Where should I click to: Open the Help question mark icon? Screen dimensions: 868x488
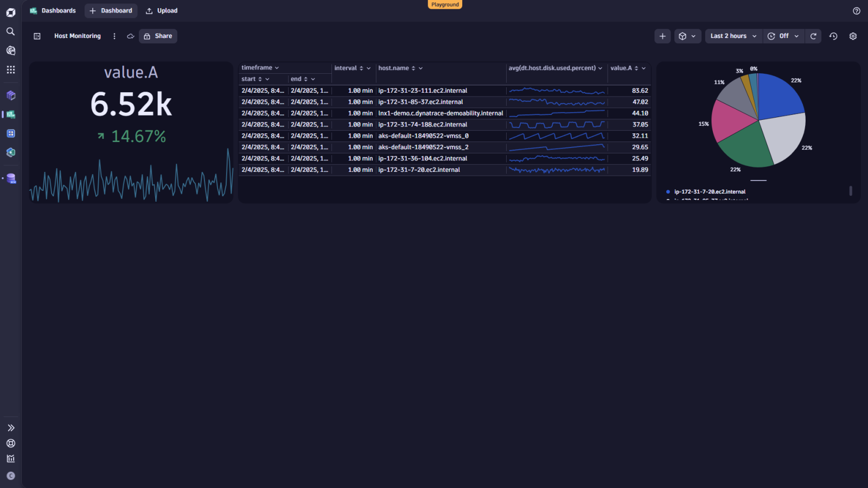[857, 11]
